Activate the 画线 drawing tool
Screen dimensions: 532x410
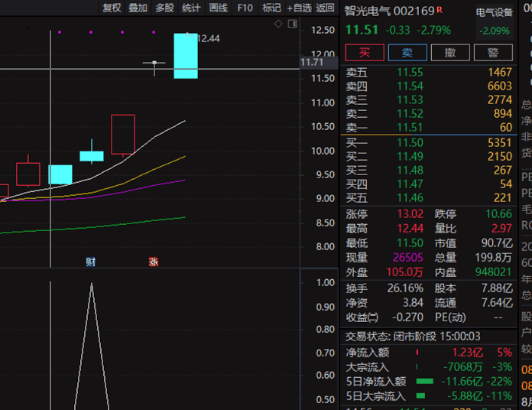point(218,8)
